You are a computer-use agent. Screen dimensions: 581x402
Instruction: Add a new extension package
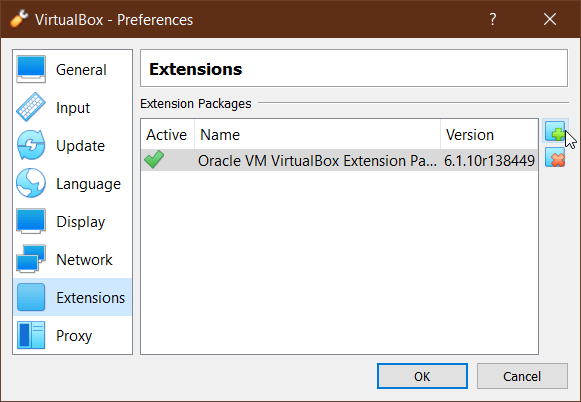click(555, 131)
